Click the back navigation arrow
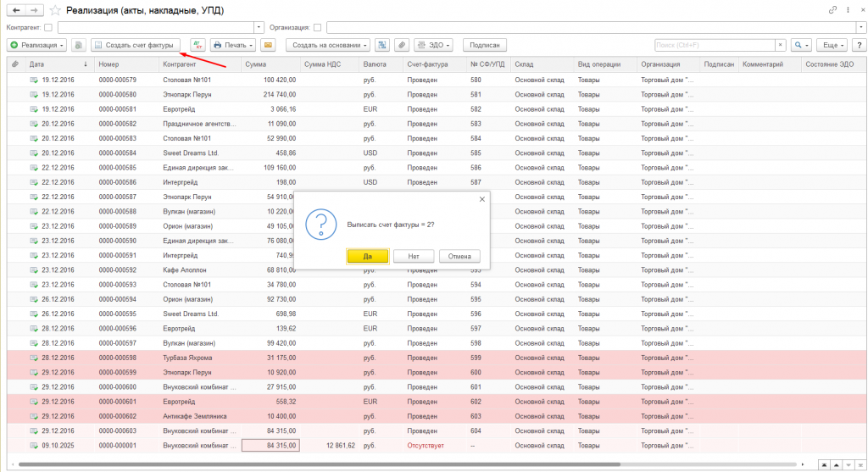 pos(15,10)
